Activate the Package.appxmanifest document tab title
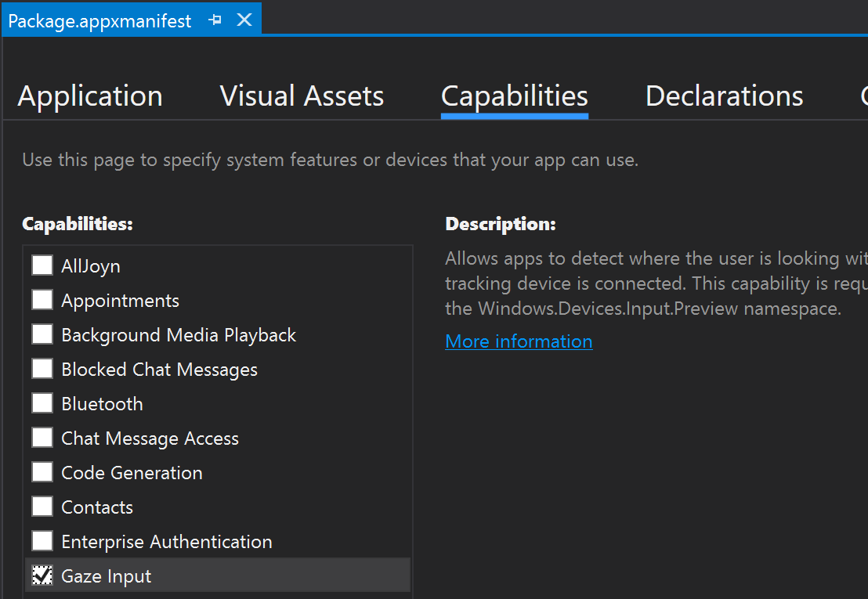This screenshot has height=599, width=868. [x=99, y=21]
